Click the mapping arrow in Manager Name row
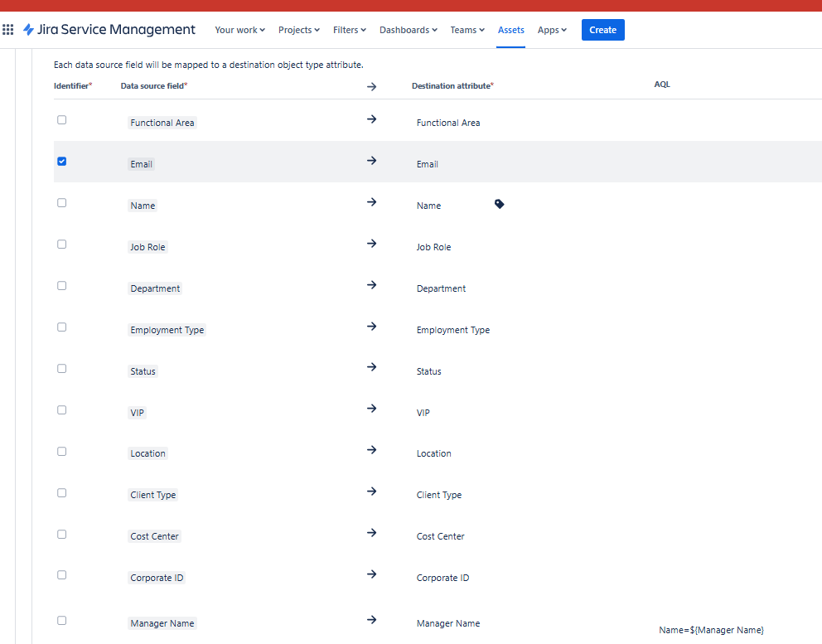 click(372, 620)
